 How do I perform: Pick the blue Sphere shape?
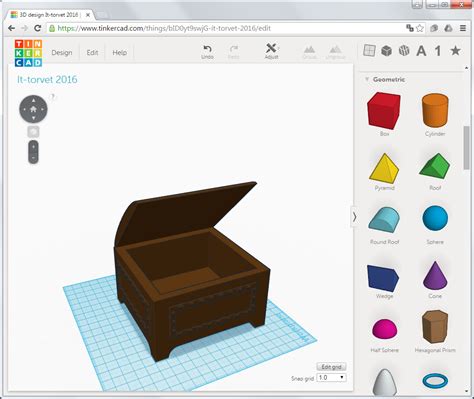(435, 218)
